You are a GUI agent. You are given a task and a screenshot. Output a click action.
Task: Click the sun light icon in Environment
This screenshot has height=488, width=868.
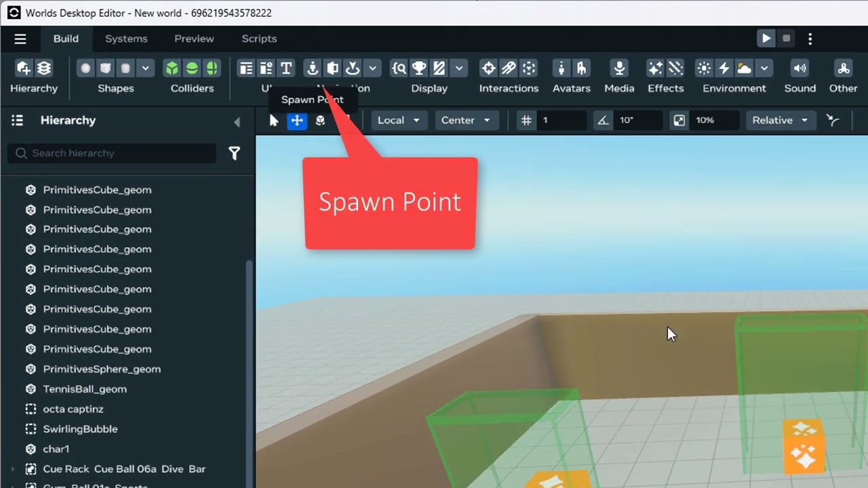click(x=704, y=68)
